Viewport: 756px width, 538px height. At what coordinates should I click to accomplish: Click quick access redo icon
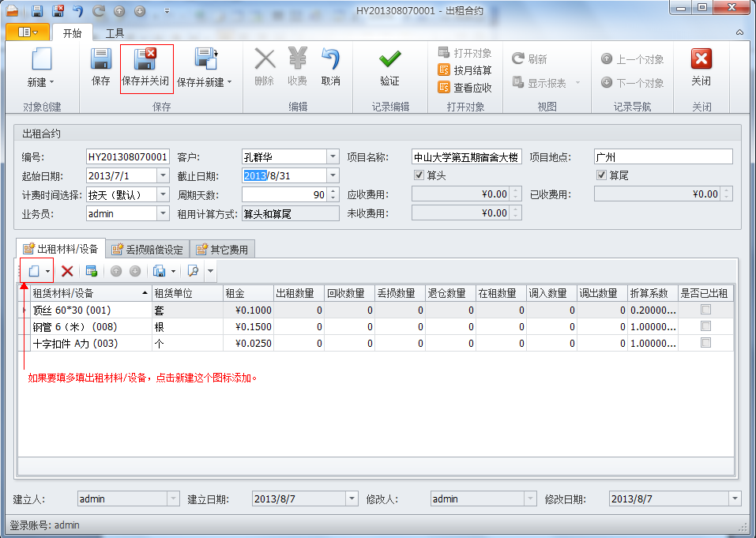(99, 10)
